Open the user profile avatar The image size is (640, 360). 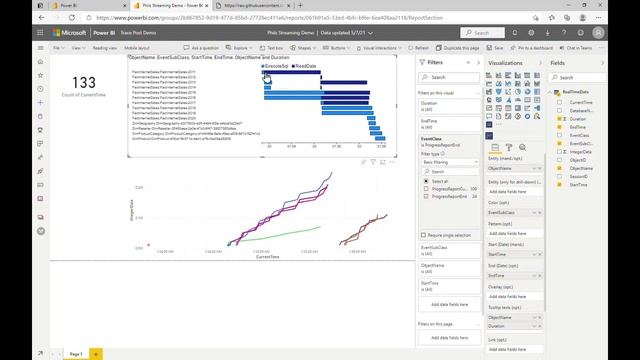598,33
